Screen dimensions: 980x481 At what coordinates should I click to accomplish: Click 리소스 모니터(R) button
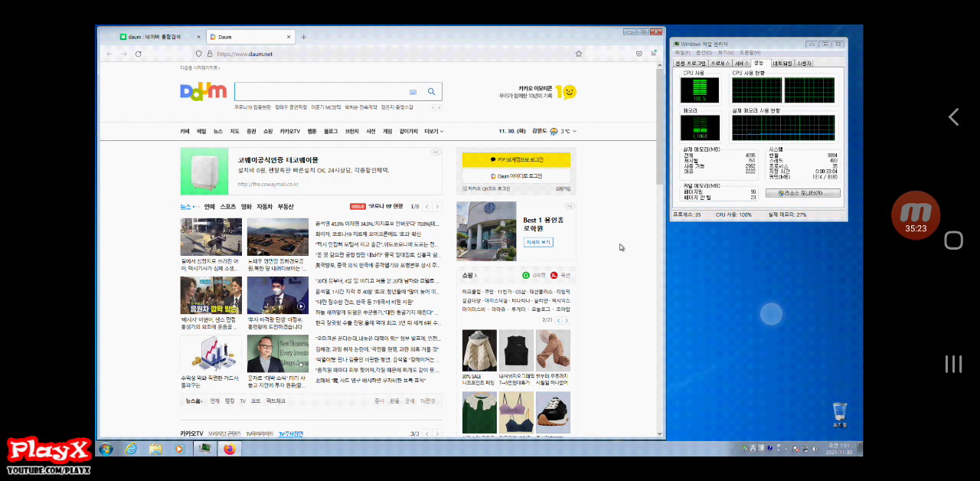pos(803,193)
